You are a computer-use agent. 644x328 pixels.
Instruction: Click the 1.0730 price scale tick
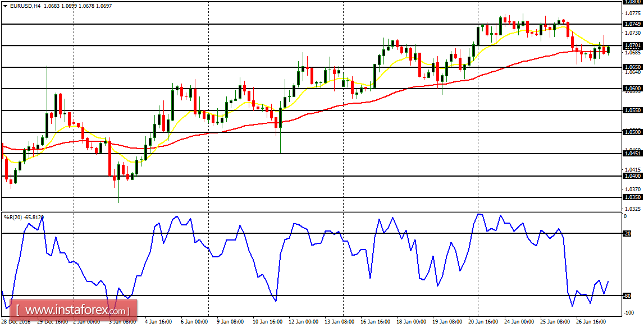tap(633, 33)
